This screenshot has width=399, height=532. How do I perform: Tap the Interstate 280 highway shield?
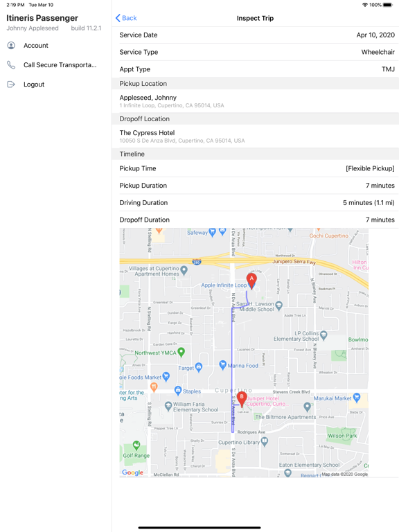pos(197,262)
